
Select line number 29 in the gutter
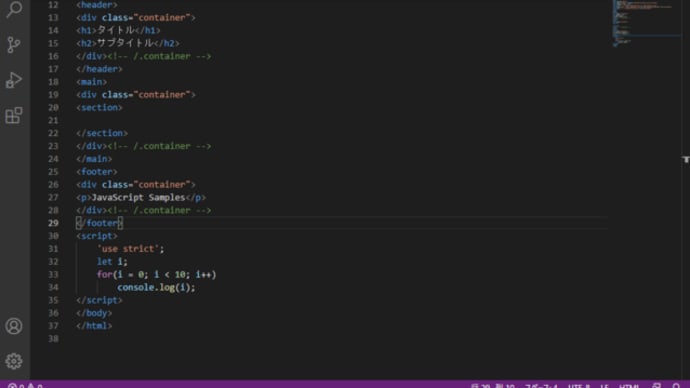(53, 223)
